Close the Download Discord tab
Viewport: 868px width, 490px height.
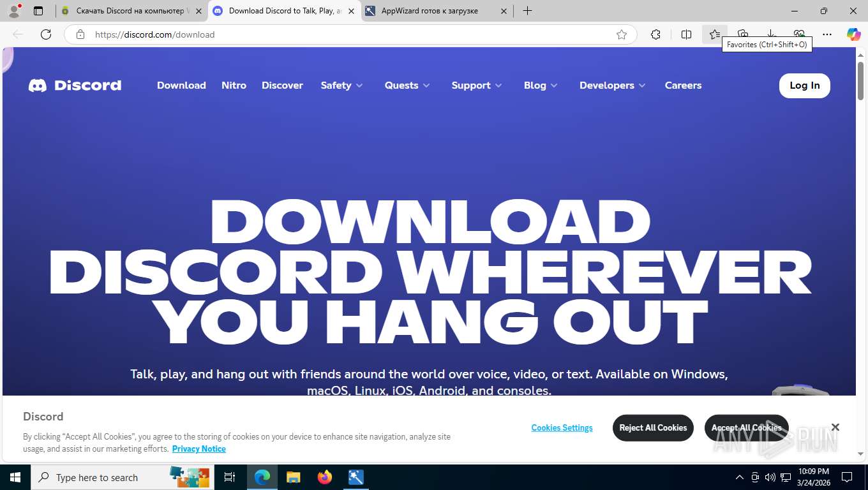point(351,11)
